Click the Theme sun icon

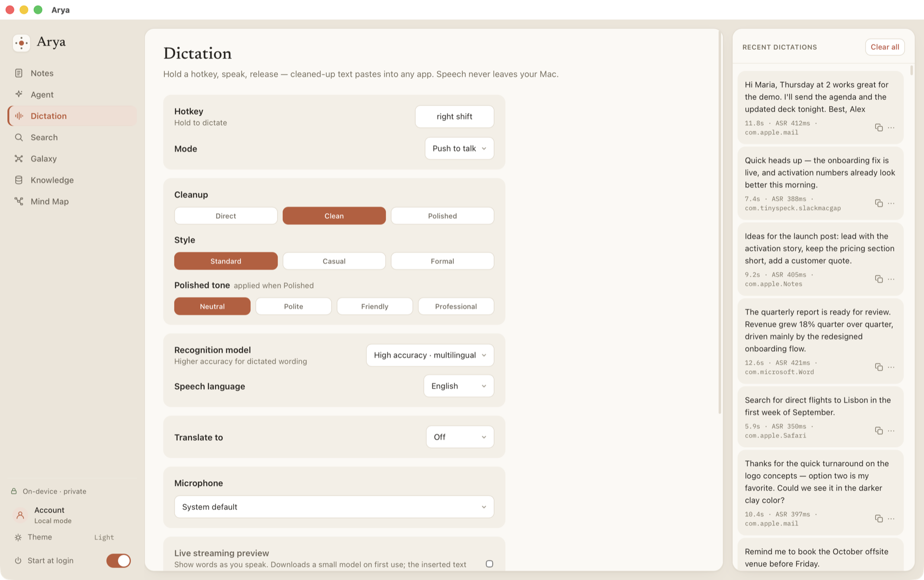(18, 537)
